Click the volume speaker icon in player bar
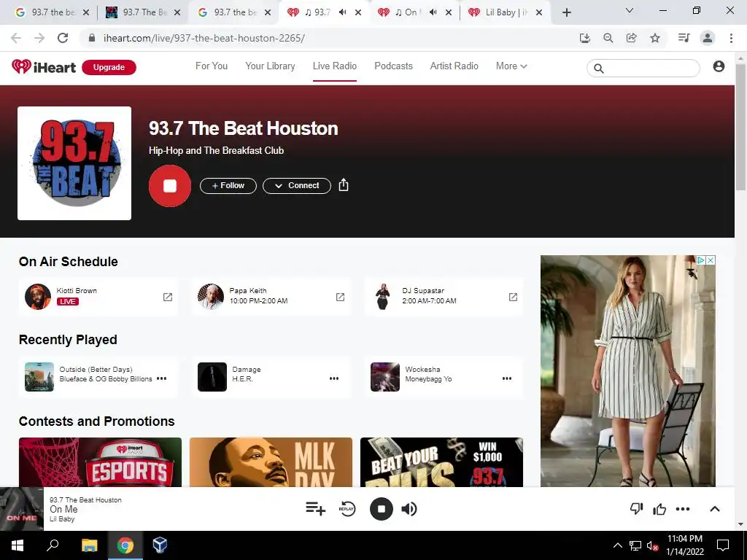This screenshot has height=560, width=747. pos(409,509)
